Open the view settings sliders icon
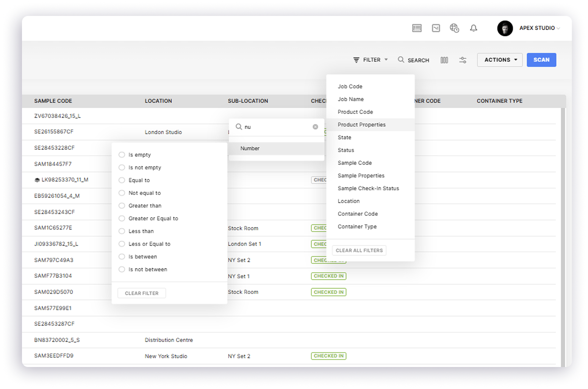This screenshot has width=588, height=389. coord(463,60)
